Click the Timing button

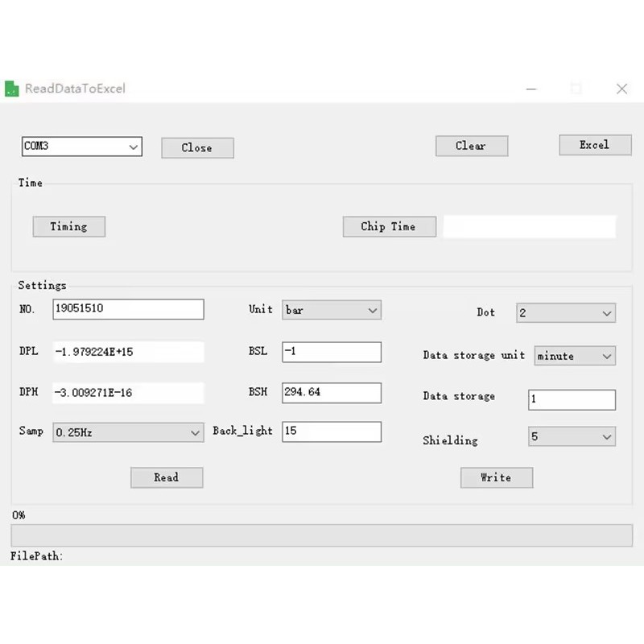tap(68, 226)
